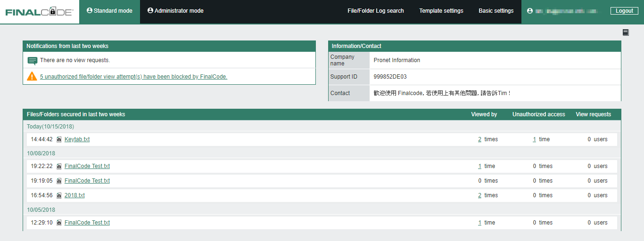Open FinalCode Test.txt secured at 19:22:22
Screen dimensions: 644x241
(87, 166)
